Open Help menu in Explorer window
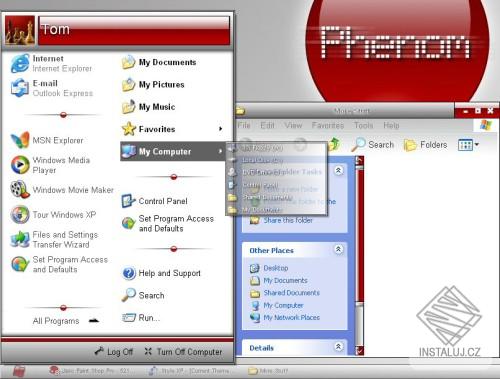Viewport: 500px width, 379px height. pos(391,125)
